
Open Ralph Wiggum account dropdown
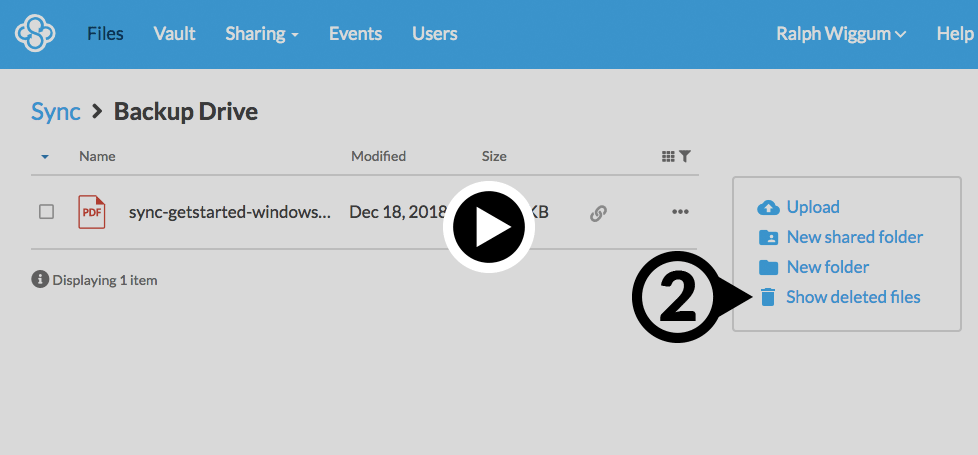pyautogui.click(x=841, y=34)
